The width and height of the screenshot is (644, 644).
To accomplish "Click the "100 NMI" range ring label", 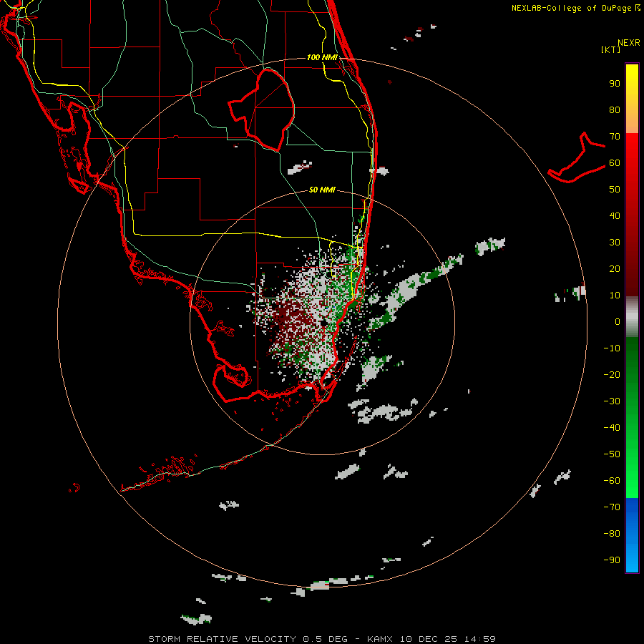I will (323, 57).
